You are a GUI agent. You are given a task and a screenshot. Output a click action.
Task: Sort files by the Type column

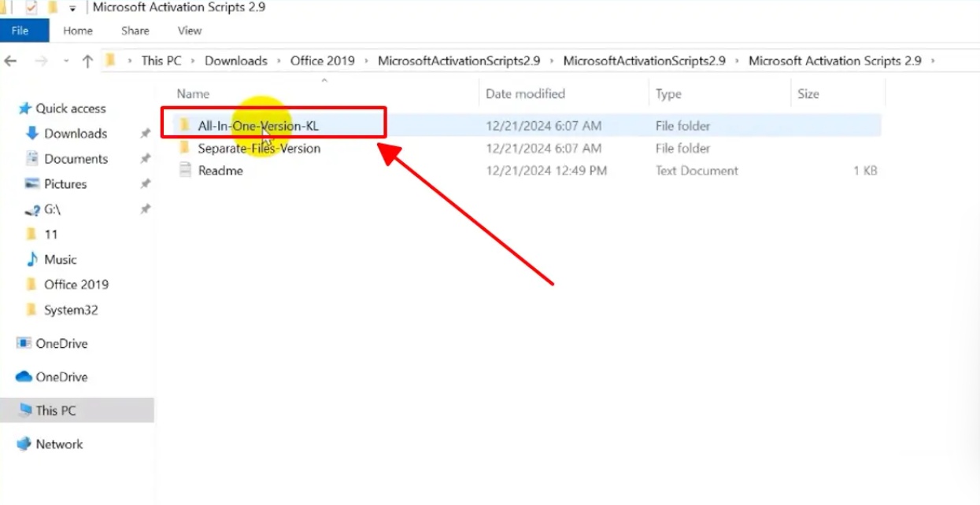(x=668, y=94)
